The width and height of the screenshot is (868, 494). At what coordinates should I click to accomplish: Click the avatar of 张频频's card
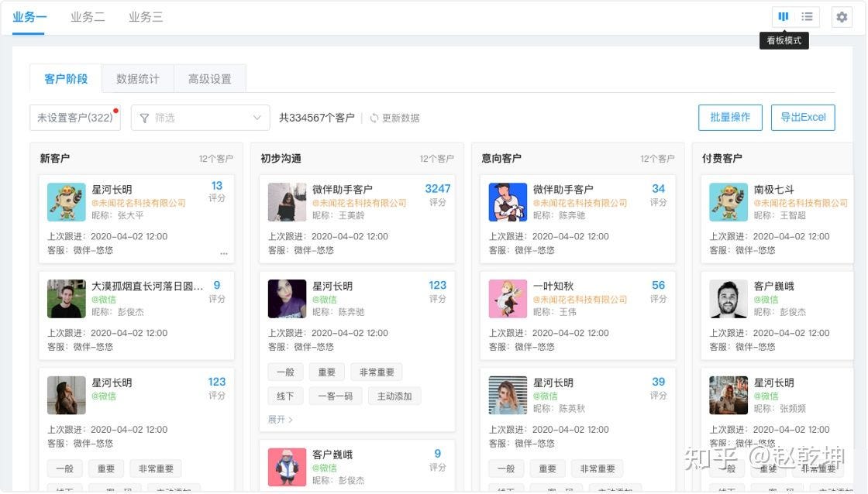pos(728,395)
